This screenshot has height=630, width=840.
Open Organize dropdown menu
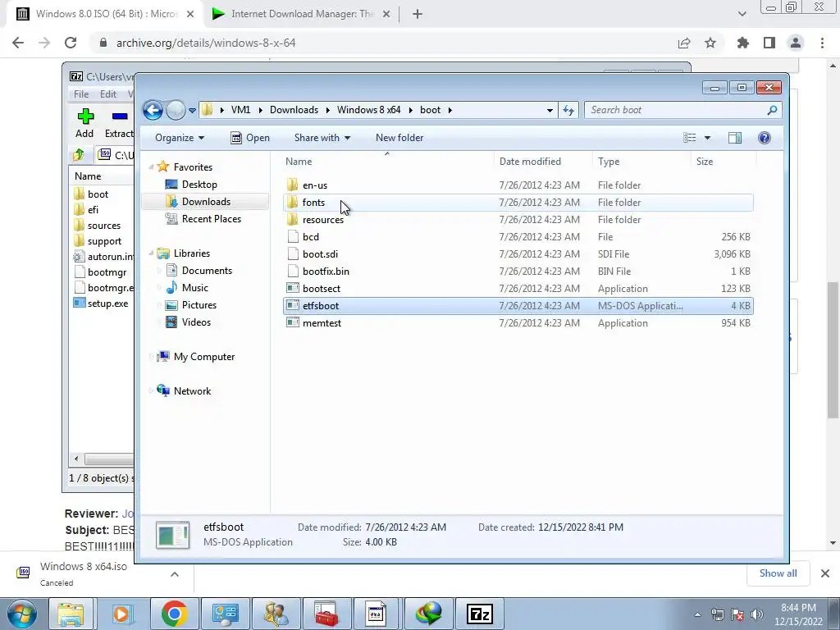[180, 138]
